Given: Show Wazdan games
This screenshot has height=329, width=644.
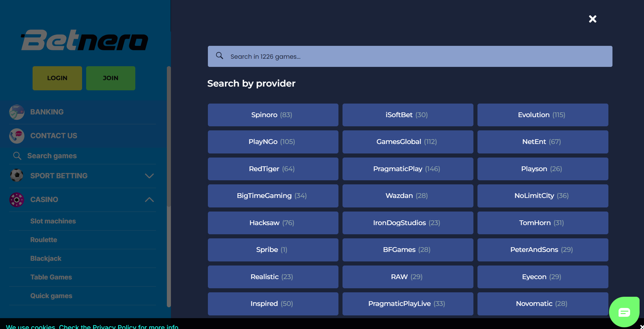Looking at the screenshot, I should (408, 196).
